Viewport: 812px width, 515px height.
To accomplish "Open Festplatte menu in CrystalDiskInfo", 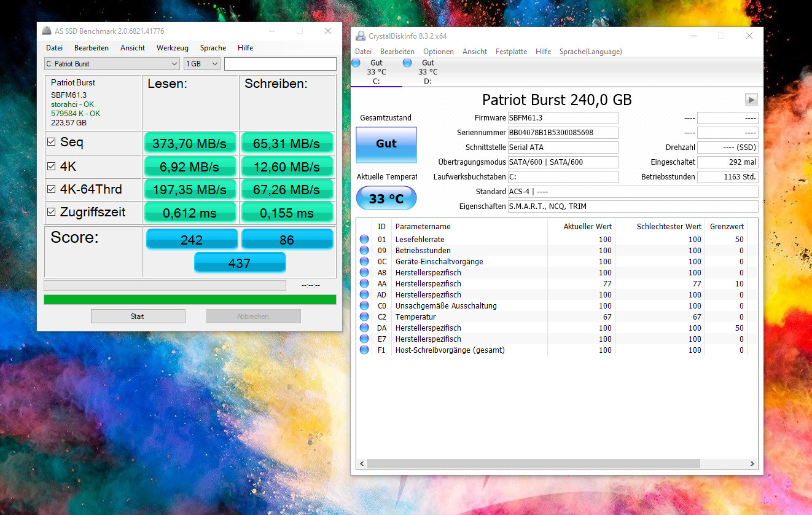I will pos(511,52).
